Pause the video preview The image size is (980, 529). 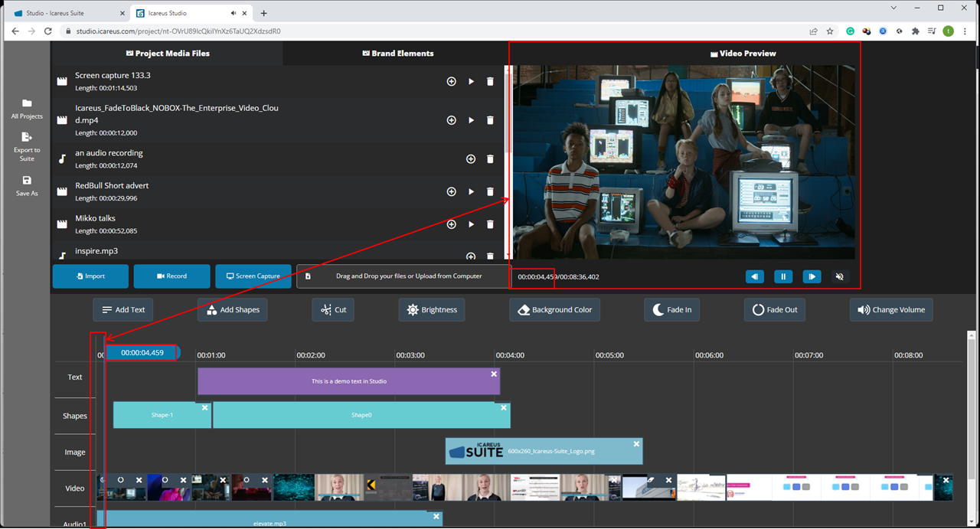(x=783, y=276)
